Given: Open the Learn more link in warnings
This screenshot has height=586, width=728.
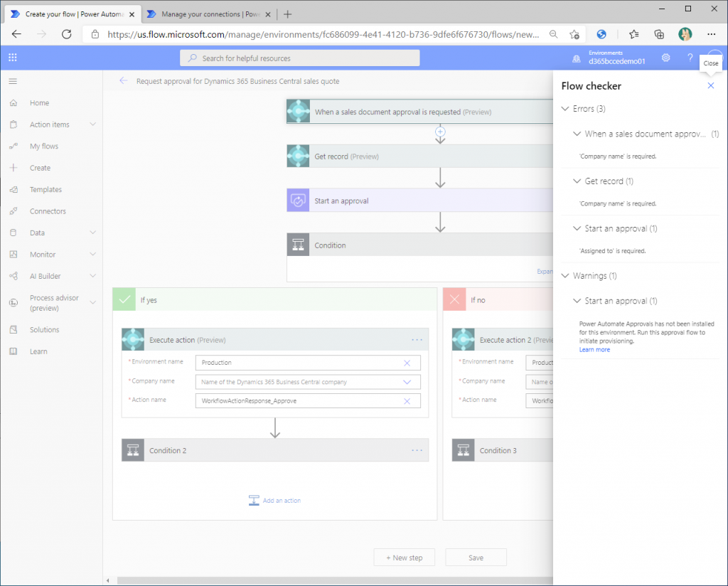Looking at the screenshot, I should (594, 350).
